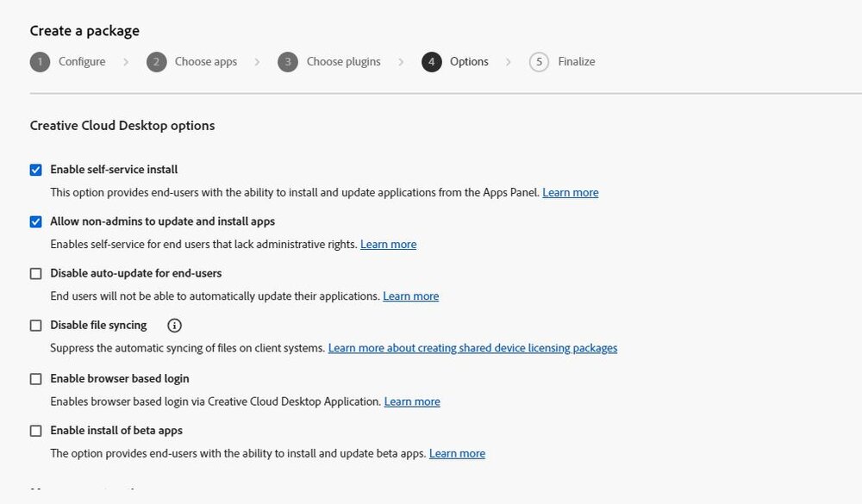Open Learn more link for browser based login
The height and width of the screenshot is (504, 862).
tap(412, 401)
